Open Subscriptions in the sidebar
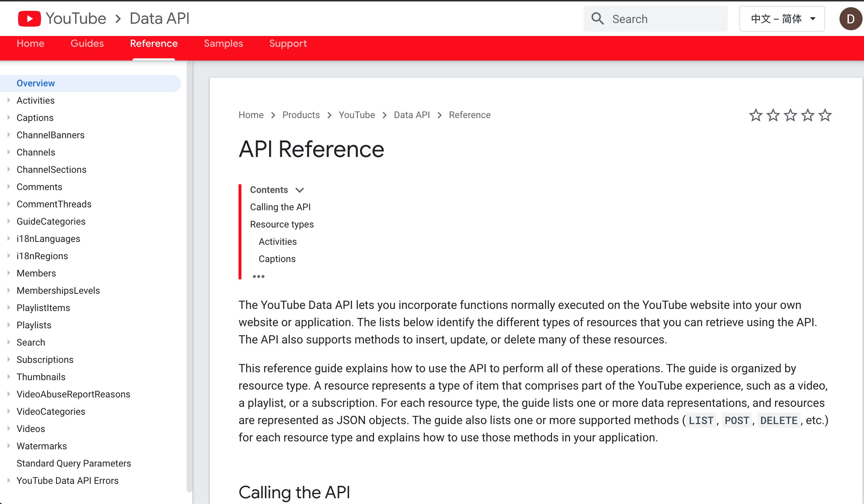Viewport: 864px width, 504px height. [x=45, y=360]
